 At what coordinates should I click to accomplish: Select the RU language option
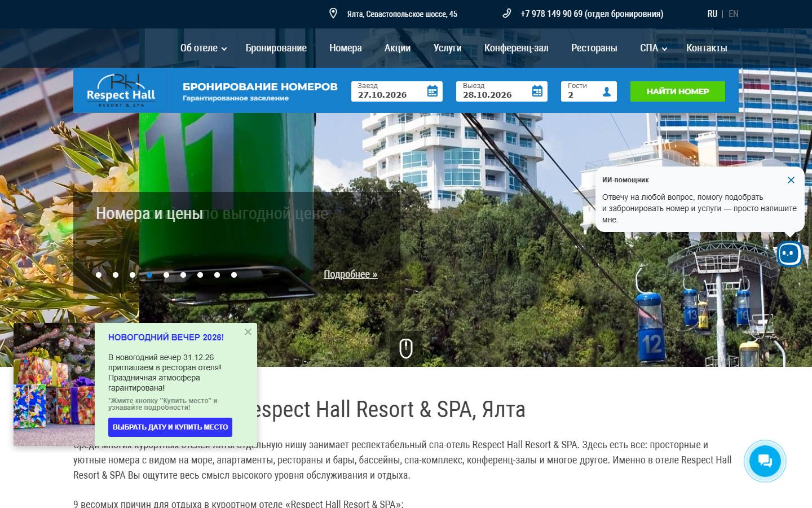click(713, 14)
